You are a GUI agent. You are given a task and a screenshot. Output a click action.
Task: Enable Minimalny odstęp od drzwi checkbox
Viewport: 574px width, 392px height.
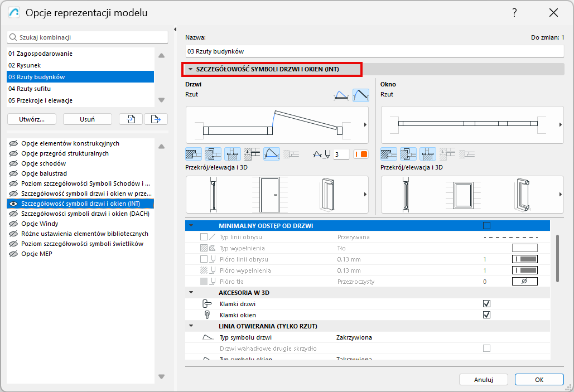486,226
